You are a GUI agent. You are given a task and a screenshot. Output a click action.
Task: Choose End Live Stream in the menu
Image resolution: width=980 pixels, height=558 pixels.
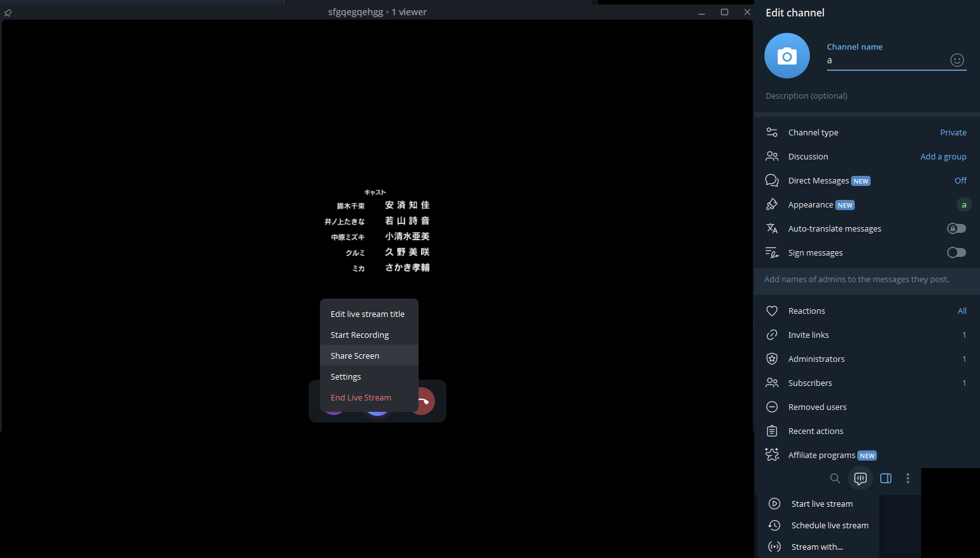369,397
